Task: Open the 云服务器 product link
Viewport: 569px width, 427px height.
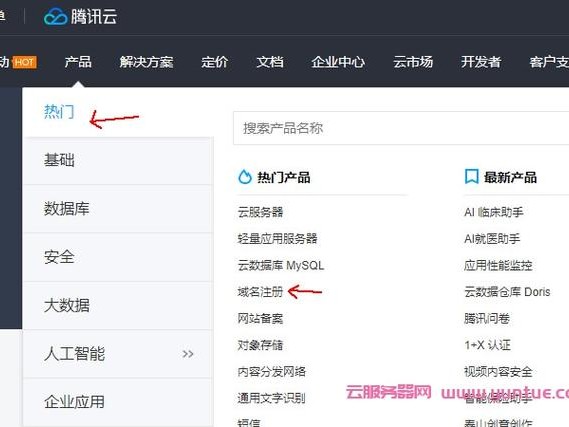Action: click(261, 212)
